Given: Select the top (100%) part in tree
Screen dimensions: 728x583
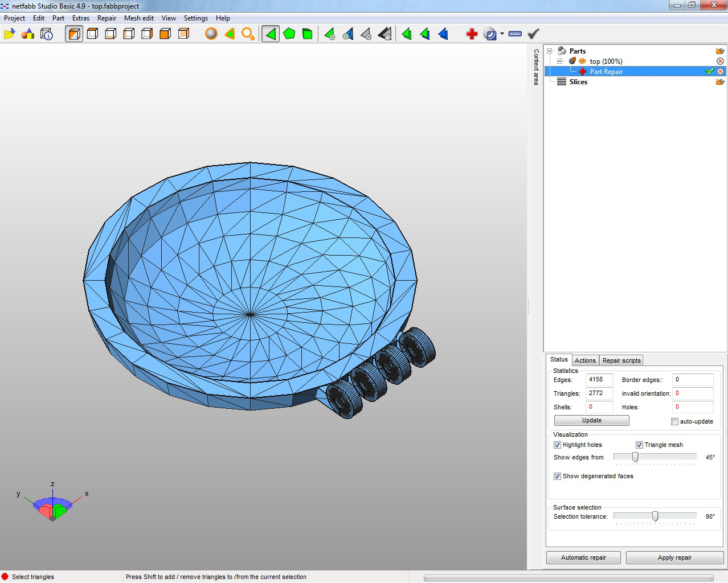Looking at the screenshot, I should click(606, 61).
